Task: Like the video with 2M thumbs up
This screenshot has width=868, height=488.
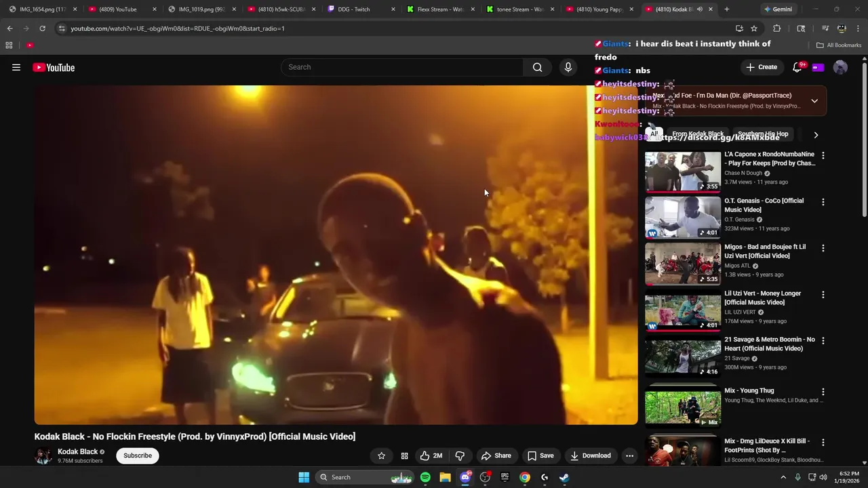Action: (x=431, y=455)
